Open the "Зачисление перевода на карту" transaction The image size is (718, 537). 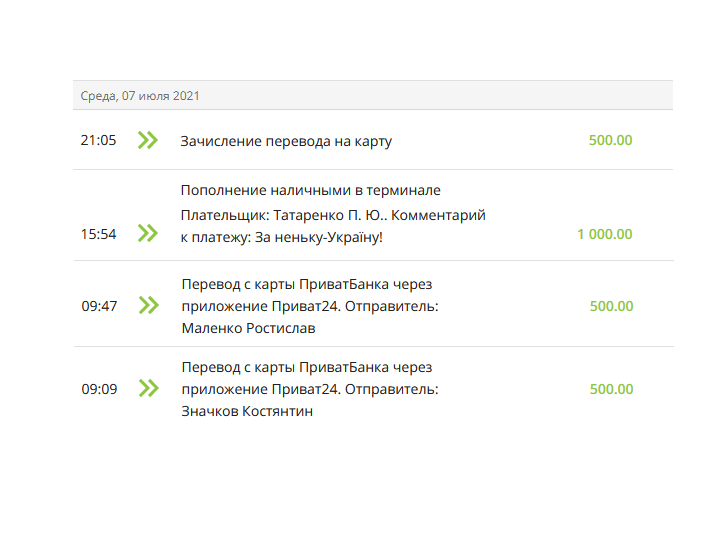pyautogui.click(x=286, y=141)
